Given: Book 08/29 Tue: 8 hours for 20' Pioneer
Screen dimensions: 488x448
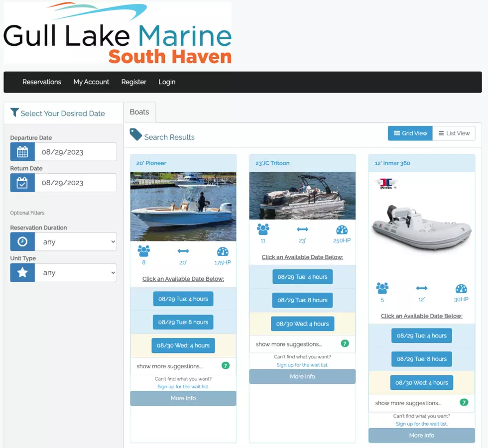Looking at the screenshot, I should click(x=183, y=322).
